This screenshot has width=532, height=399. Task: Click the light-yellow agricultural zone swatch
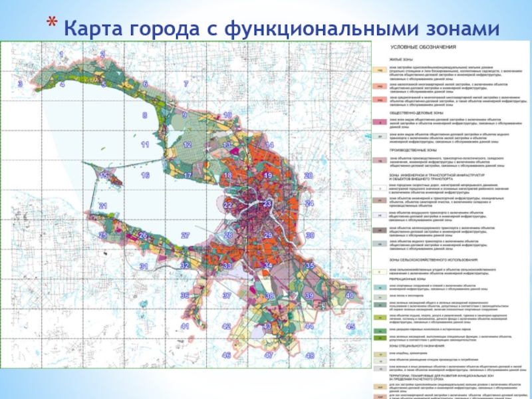[380, 272]
